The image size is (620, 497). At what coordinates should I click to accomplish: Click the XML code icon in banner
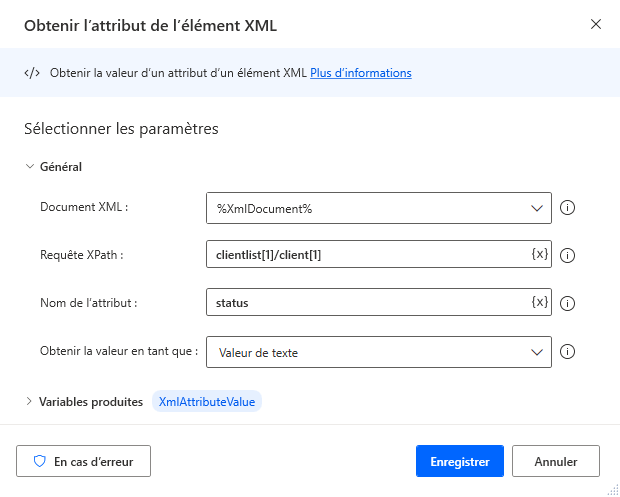coord(31,73)
